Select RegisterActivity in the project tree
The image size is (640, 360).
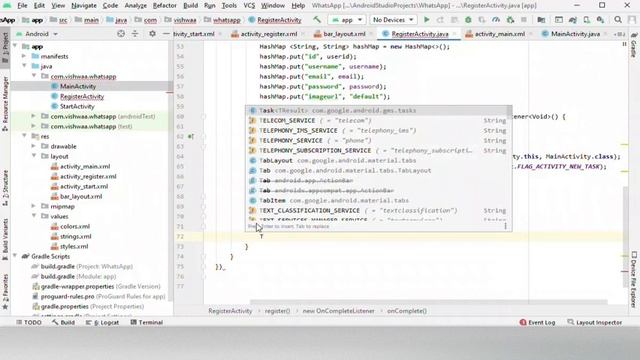point(82,96)
